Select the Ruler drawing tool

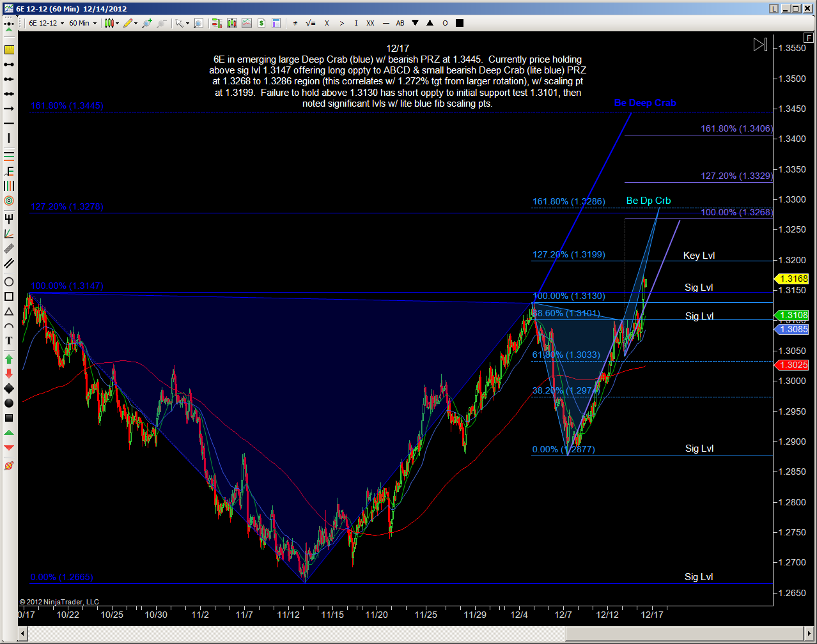pos(9,49)
